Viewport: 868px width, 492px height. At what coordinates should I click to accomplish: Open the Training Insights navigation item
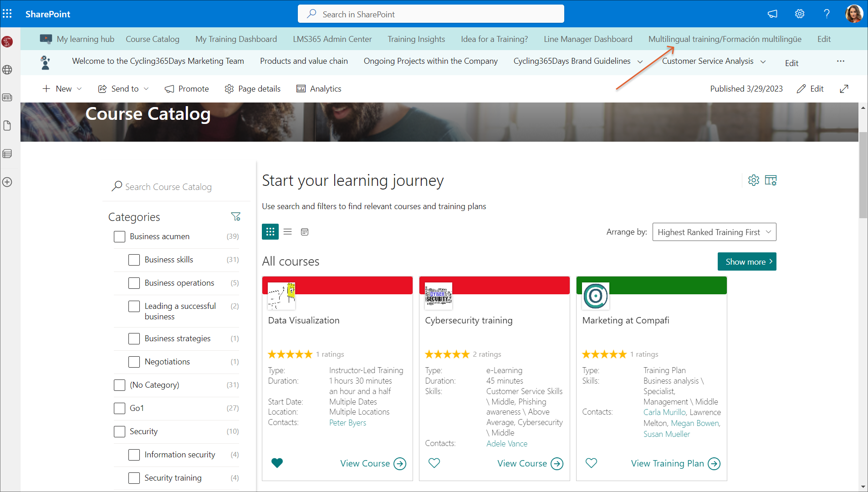coord(416,39)
